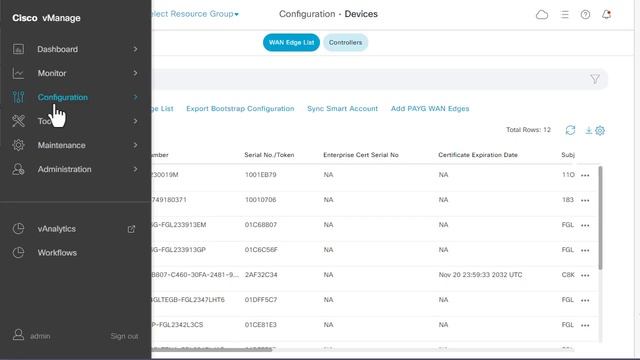Open more actions for row 01C68807
The height and width of the screenshot is (360, 640).
(585, 225)
